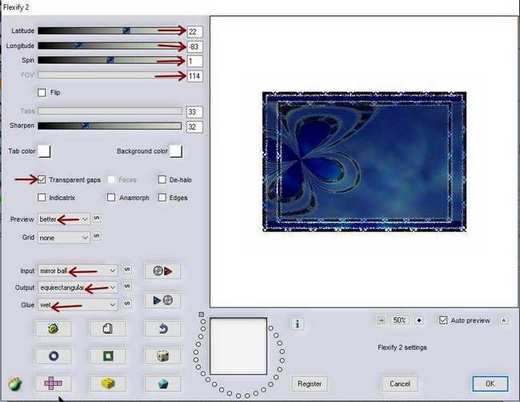Open the Input dropdown showing mirror ball
This screenshot has height=402, width=520.
78,271
